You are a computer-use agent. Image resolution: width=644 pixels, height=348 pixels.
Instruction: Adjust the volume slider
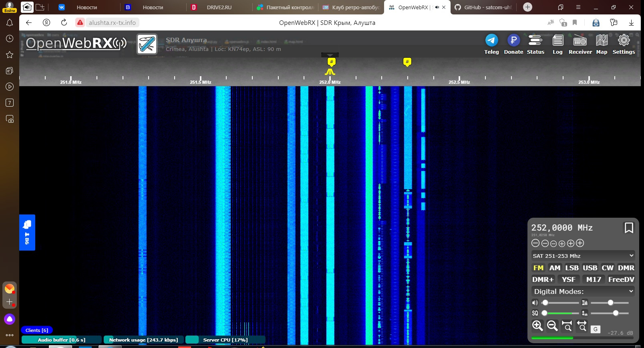pos(559,303)
